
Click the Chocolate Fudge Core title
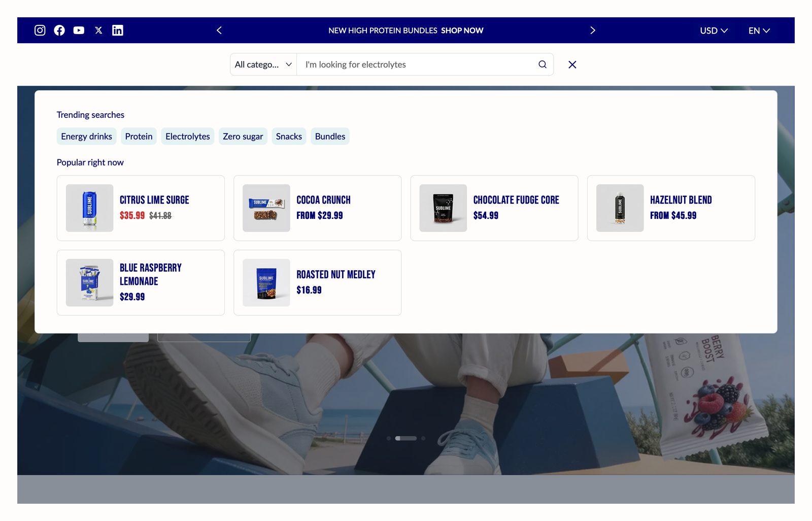pos(516,200)
